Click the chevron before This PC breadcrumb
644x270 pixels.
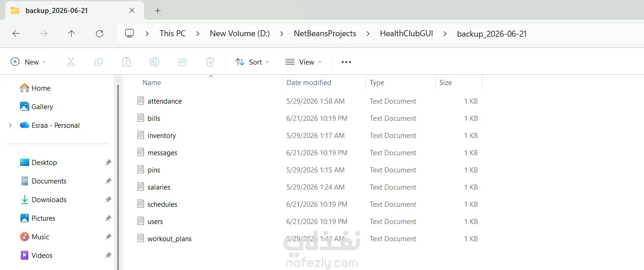(x=148, y=33)
